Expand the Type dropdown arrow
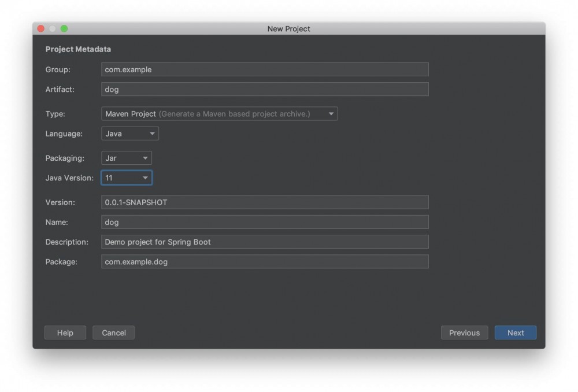Image resolution: width=578 pixels, height=392 pixels. pos(331,113)
